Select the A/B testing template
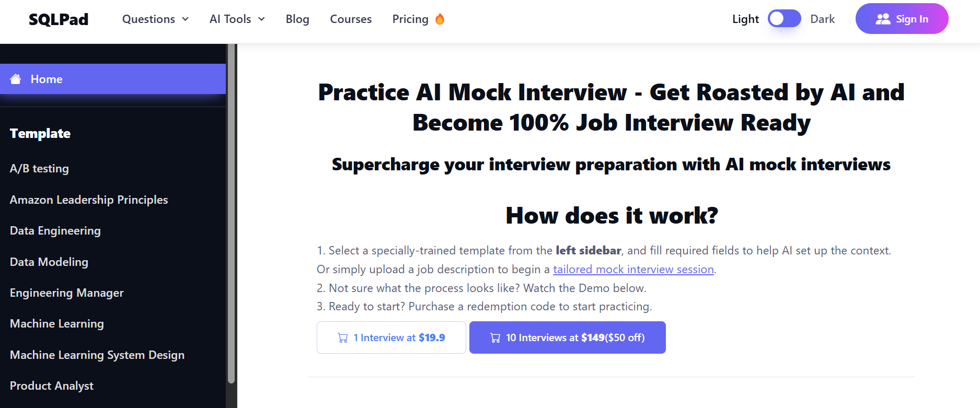 (x=40, y=169)
